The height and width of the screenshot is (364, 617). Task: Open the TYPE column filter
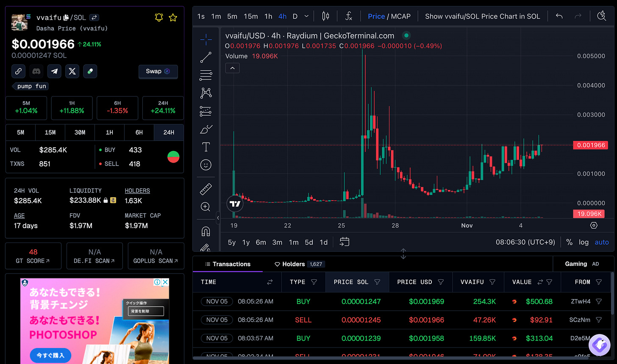tap(314, 282)
